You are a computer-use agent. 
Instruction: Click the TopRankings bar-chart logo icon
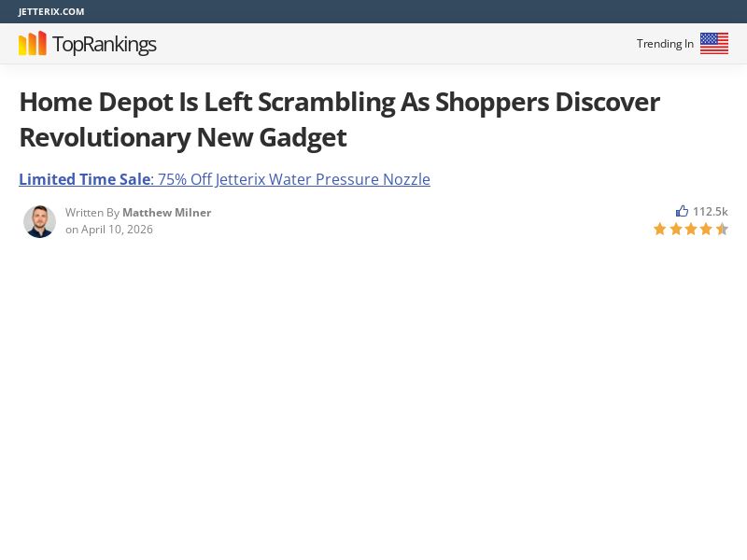[x=33, y=44]
